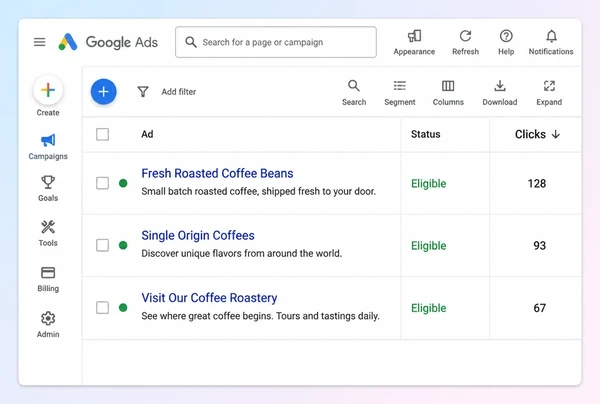This screenshot has height=404, width=600.
Task: Sort by the Clicks column header
Action: pyautogui.click(x=537, y=134)
